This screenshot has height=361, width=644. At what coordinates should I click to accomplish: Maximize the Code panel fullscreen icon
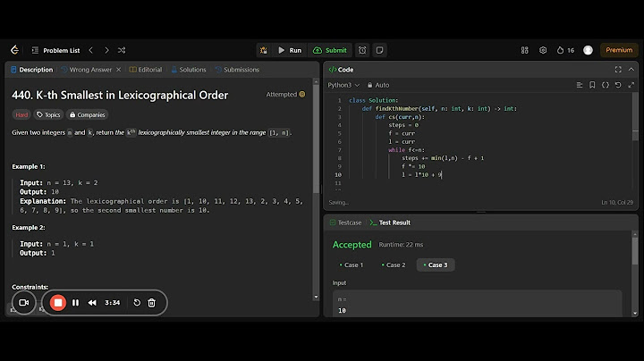pyautogui.click(x=618, y=70)
